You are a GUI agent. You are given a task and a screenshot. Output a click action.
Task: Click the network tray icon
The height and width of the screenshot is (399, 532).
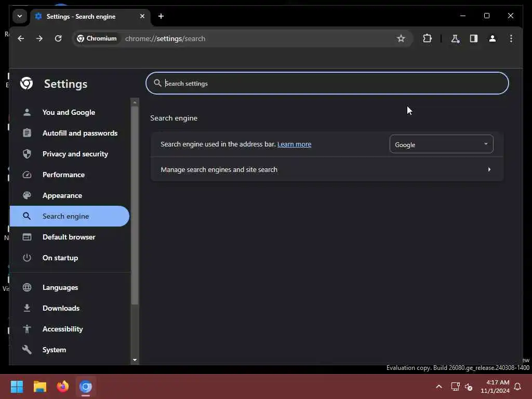(455, 387)
